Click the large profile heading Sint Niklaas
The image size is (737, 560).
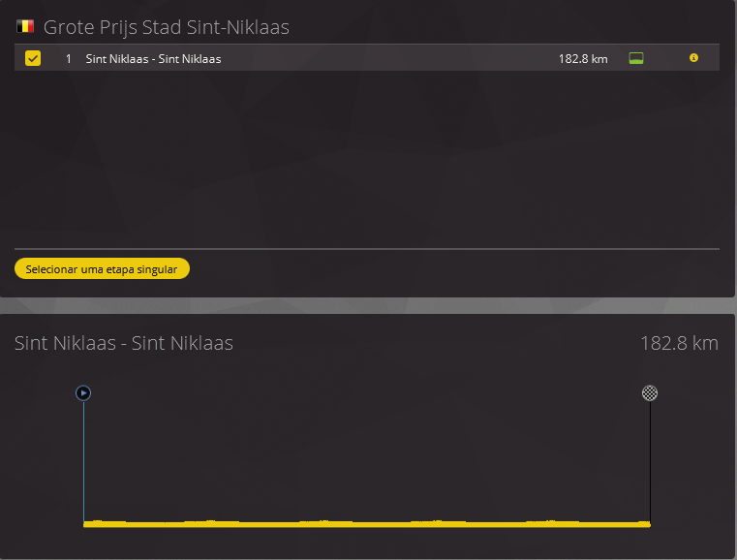[124, 343]
